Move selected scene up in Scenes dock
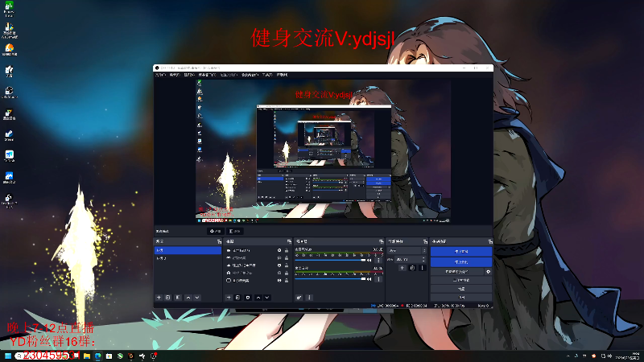The height and width of the screenshot is (362, 644). coord(188,297)
